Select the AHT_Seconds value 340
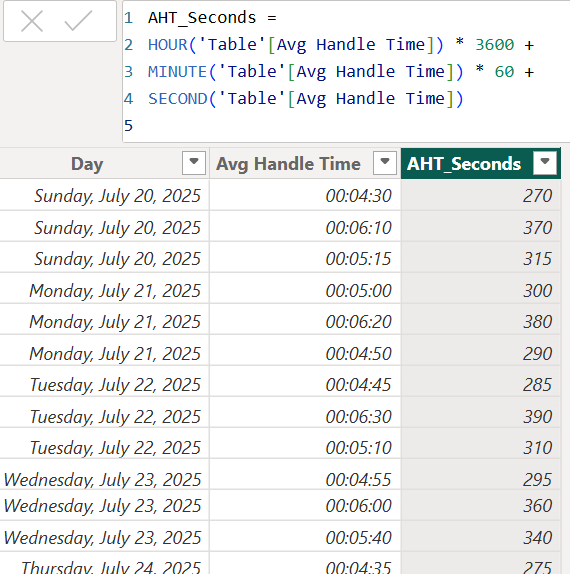The width and height of the screenshot is (570, 574). tap(481, 537)
